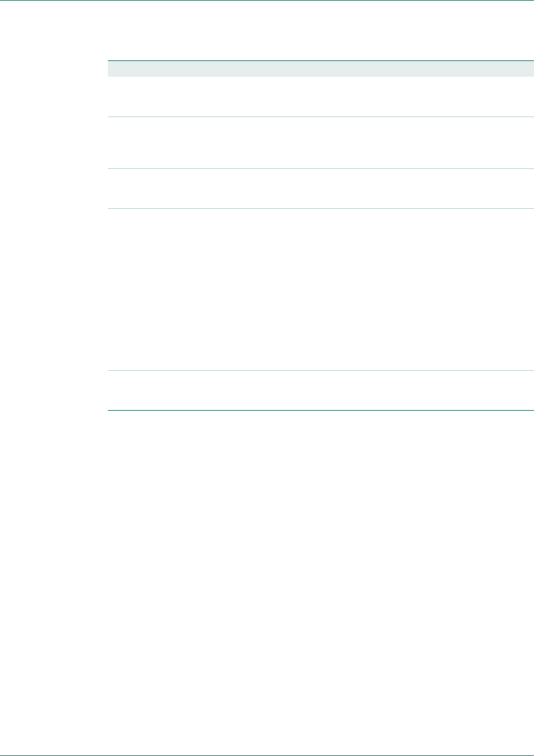
Task: Click the divider below the first row
Action: 320,117
